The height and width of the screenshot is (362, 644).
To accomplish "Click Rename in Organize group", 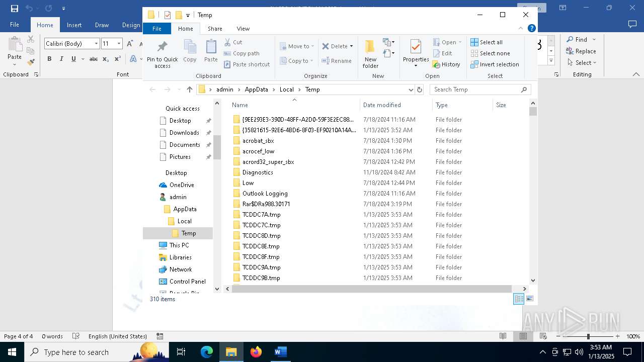I will (x=337, y=61).
